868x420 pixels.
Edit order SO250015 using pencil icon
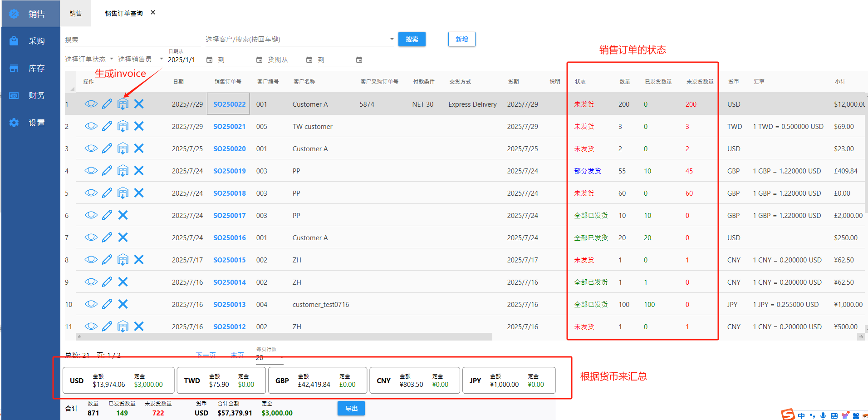(107, 260)
